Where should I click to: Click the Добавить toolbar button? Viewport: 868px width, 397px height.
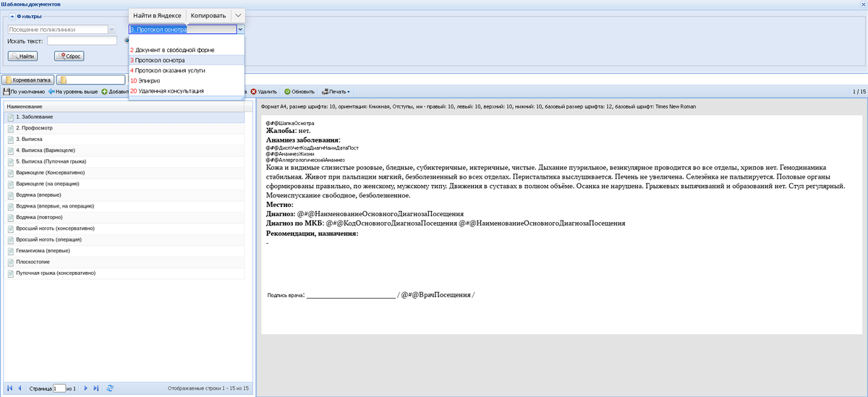[x=115, y=92]
